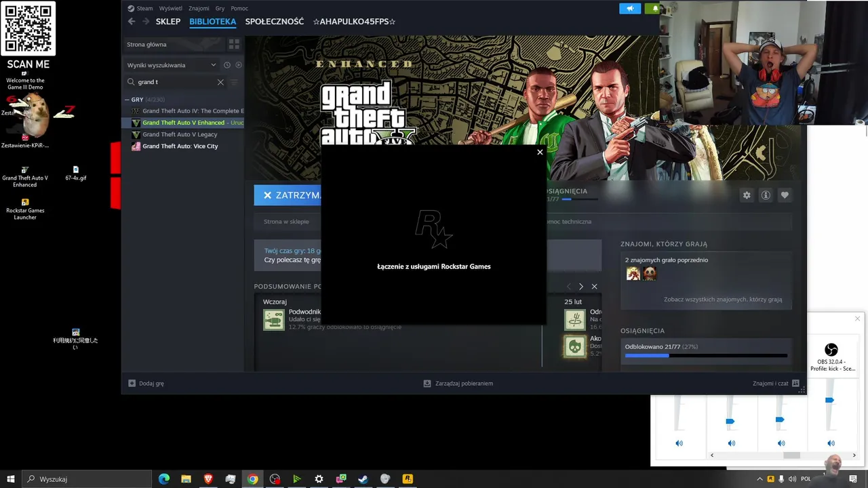
Task: Dismiss the Podsumowanie summary with X
Action: coord(594,287)
